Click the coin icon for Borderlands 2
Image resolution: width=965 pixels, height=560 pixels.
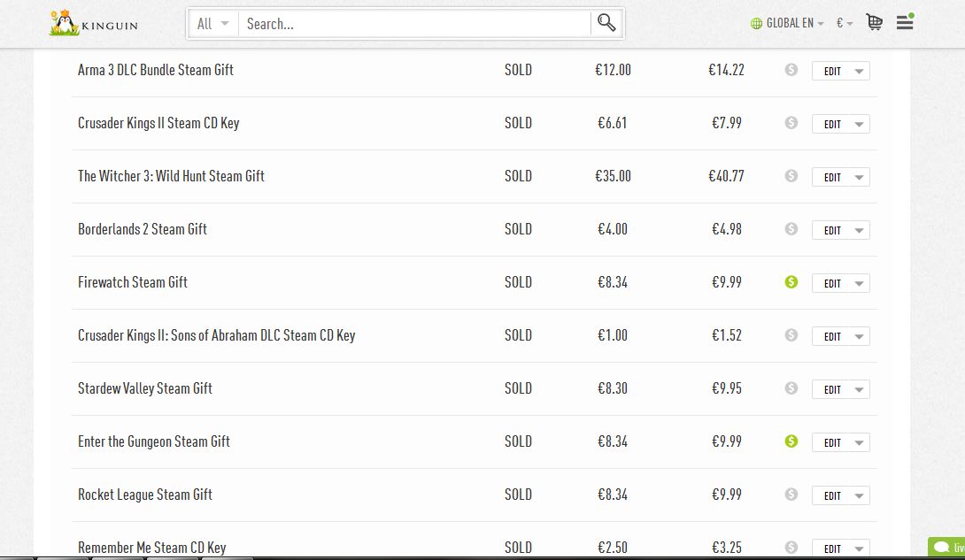point(791,228)
